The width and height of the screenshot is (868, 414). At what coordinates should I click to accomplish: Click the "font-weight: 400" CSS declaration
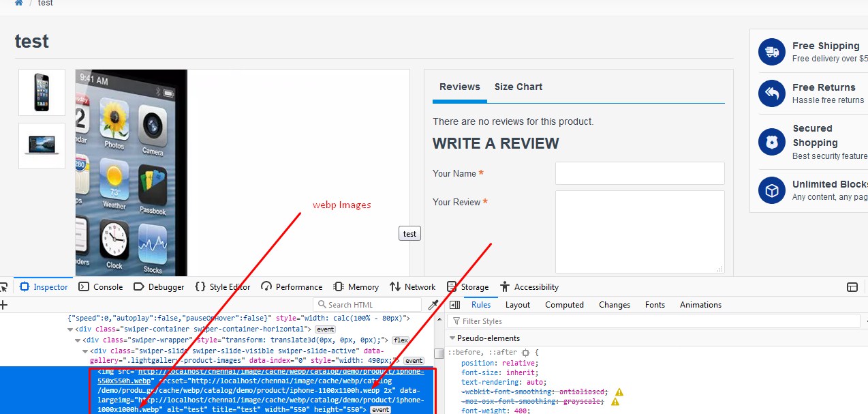(x=496, y=411)
